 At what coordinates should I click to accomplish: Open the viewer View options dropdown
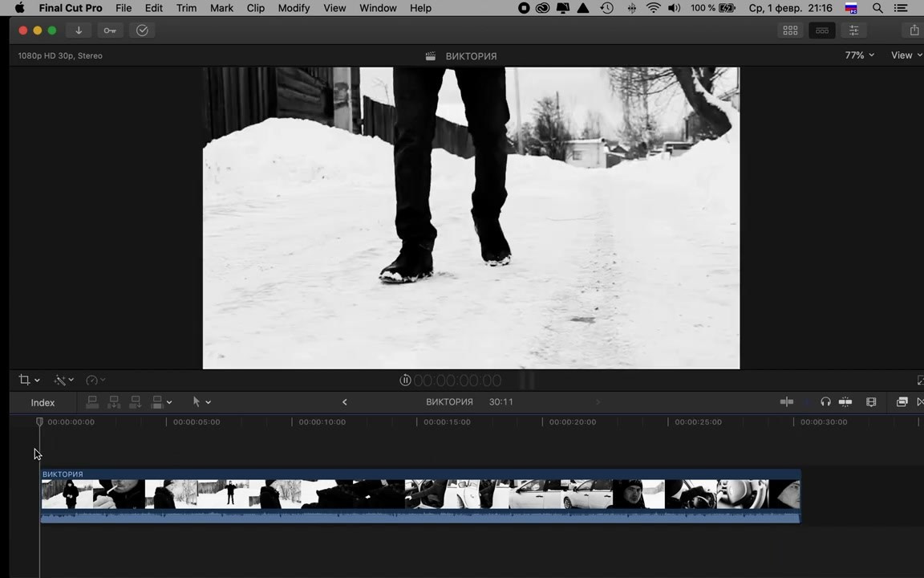click(x=906, y=55)
